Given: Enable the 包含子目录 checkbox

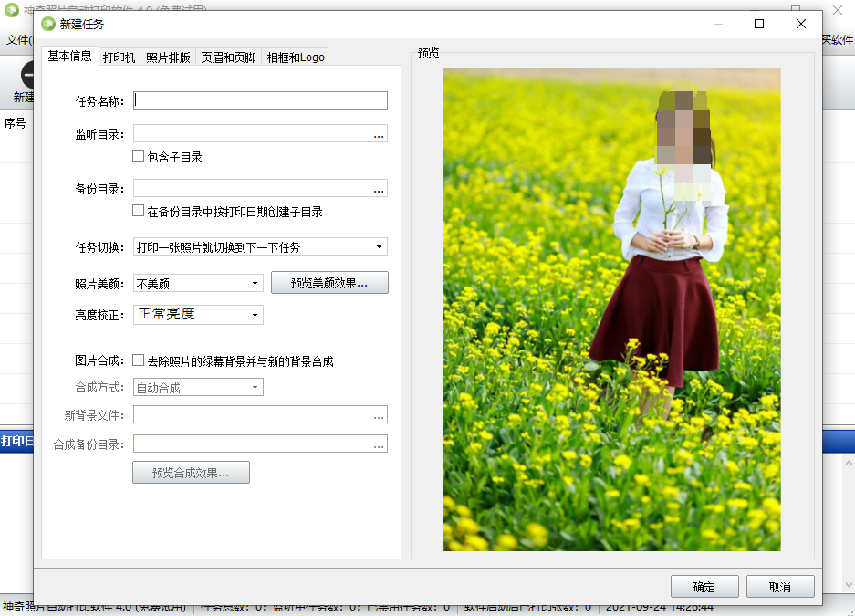Looking at the screenshot, I should click(139, 156).
